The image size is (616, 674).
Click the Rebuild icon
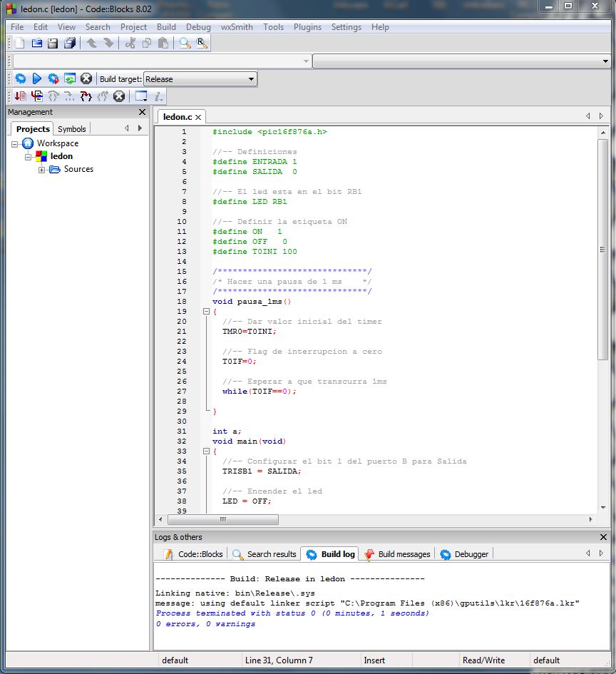[x=70, y=79]
